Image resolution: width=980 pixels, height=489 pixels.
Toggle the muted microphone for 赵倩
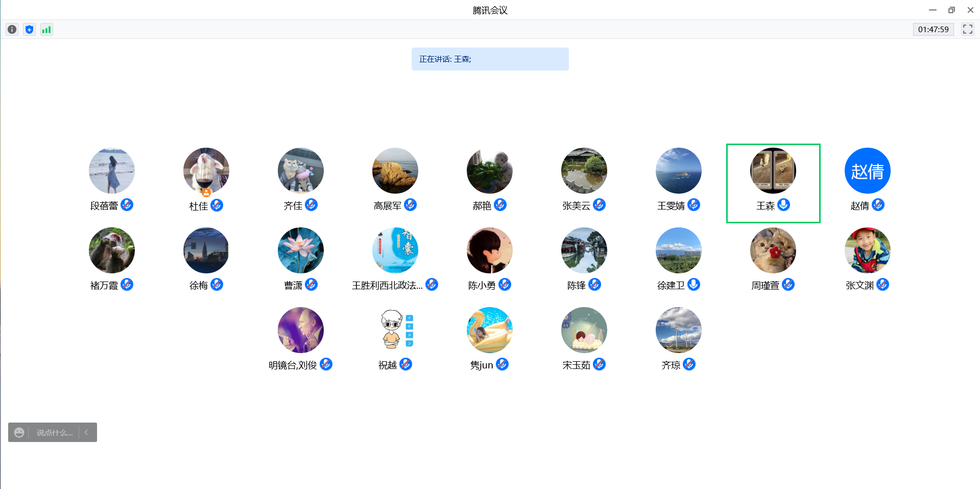tap(878, 205)
